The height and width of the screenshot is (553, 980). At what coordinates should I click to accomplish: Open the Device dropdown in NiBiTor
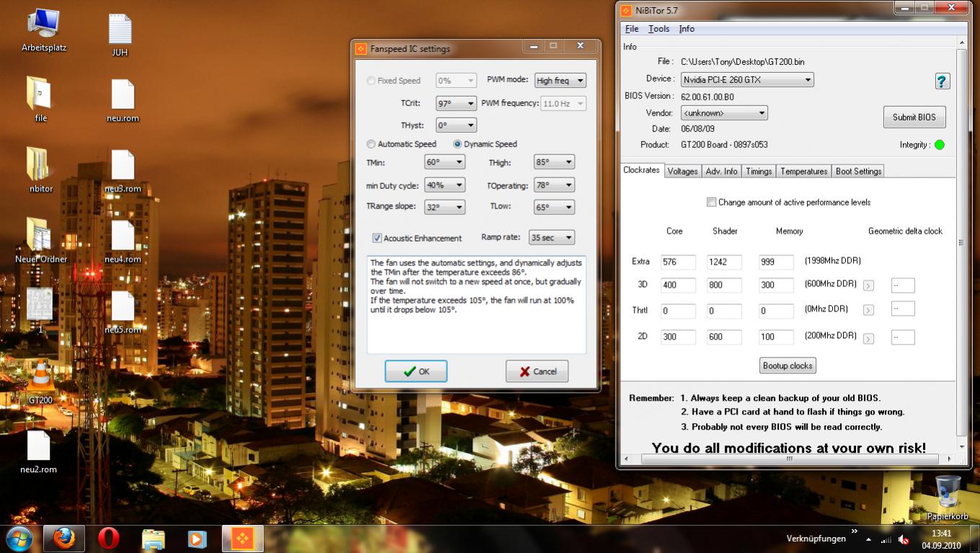747,79
